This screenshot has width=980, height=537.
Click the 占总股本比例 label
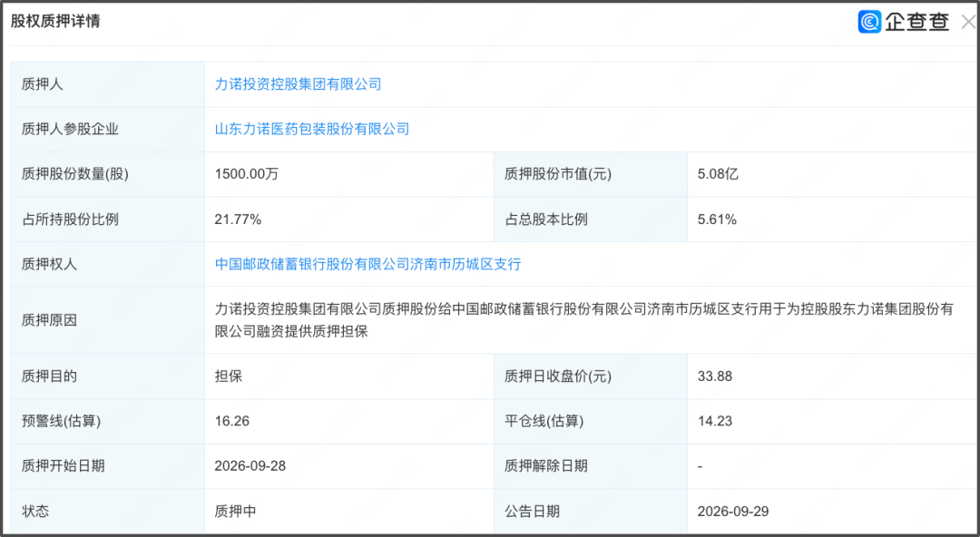click(x=546, y=220)
